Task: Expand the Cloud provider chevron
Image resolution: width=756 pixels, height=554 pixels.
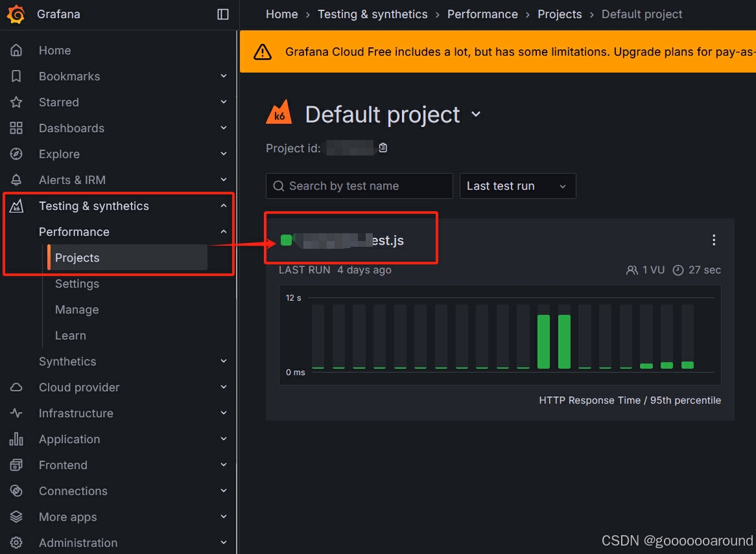Action: pyautogui.click(x=223, y=387)
